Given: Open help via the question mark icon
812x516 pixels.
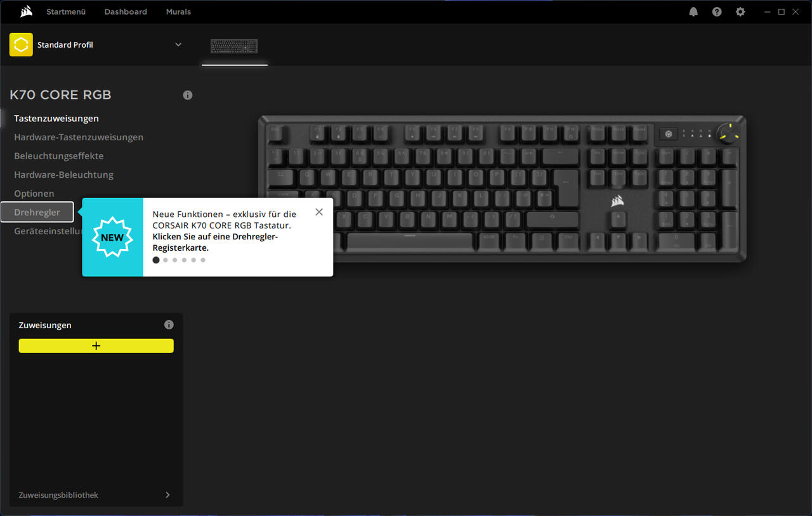Looking at the screenshot, I should (717, 11).
